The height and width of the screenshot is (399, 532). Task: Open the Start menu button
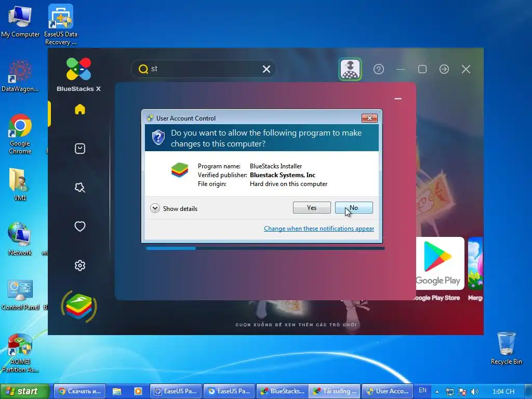[x=24, y=391]
